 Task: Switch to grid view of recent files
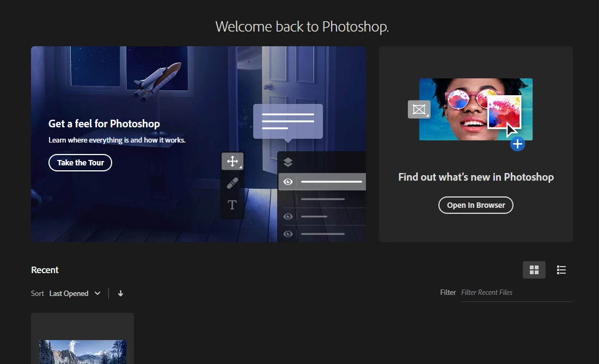[x=534, y=270]
